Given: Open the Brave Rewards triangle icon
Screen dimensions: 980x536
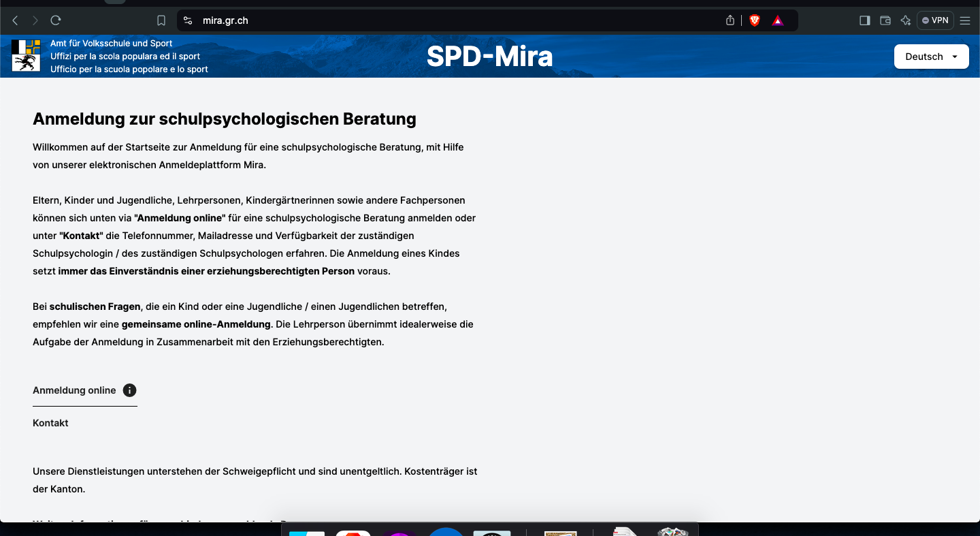Looking at the screenshot, I should (x=778, y=20).
